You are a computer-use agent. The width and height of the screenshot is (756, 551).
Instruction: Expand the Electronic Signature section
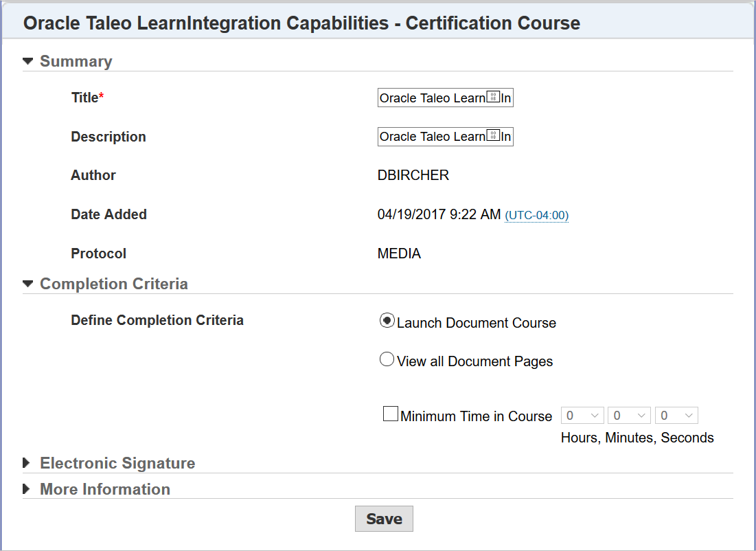(27, 463)
